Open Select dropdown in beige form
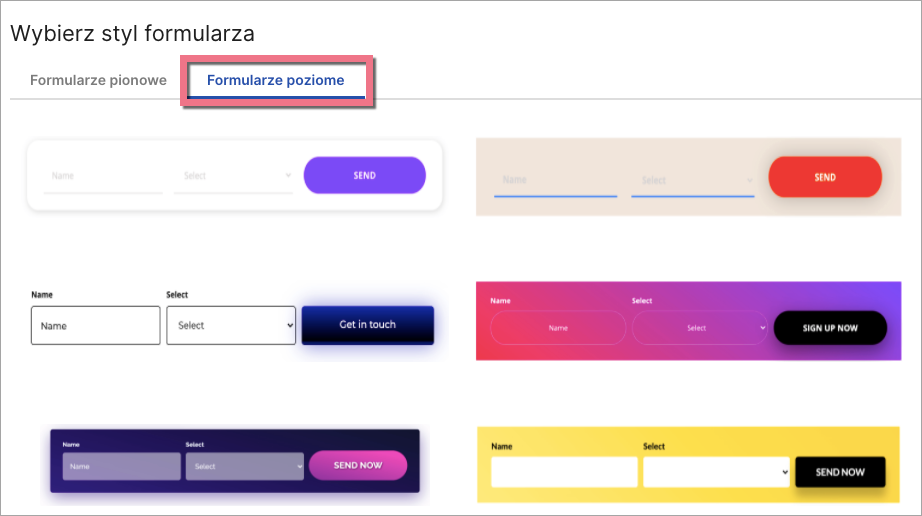 (692, 181)
